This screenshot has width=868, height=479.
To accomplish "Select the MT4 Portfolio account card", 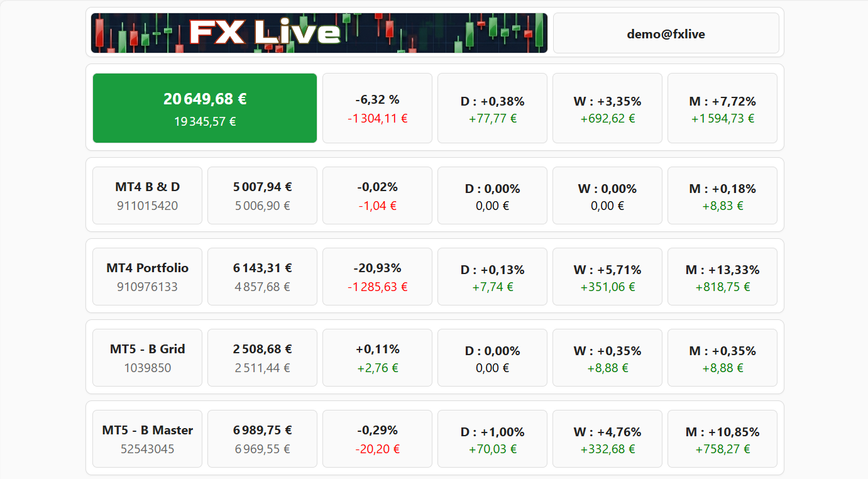I will click(146, 276).
